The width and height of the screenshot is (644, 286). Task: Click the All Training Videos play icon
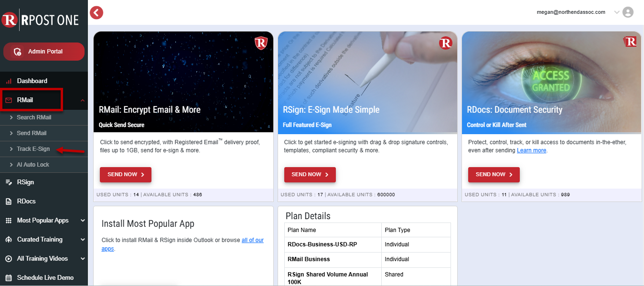(x=9, y=259)
